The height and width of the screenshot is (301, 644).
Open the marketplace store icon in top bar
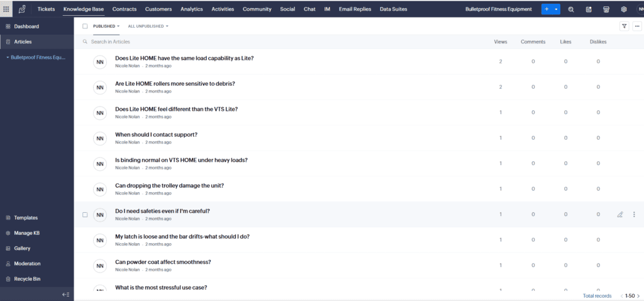pos(606,9)
